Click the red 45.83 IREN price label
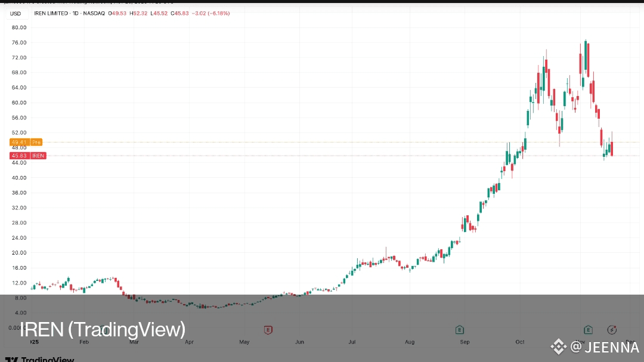This screenshot has width=644, height=362. coord(28,156)
